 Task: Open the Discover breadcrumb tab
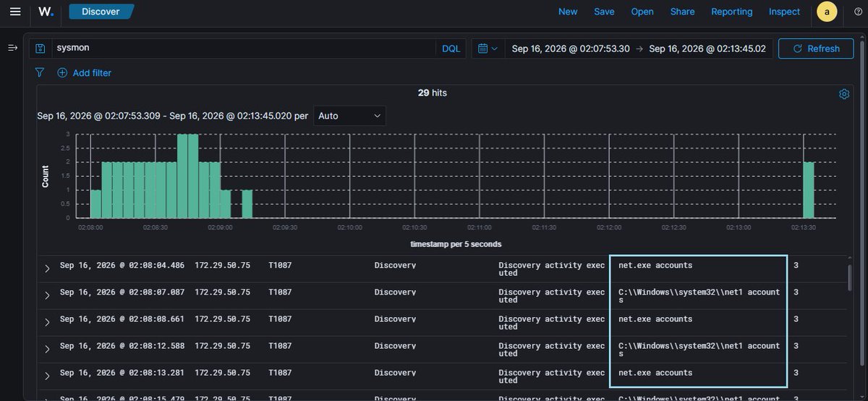click(101, 12)
